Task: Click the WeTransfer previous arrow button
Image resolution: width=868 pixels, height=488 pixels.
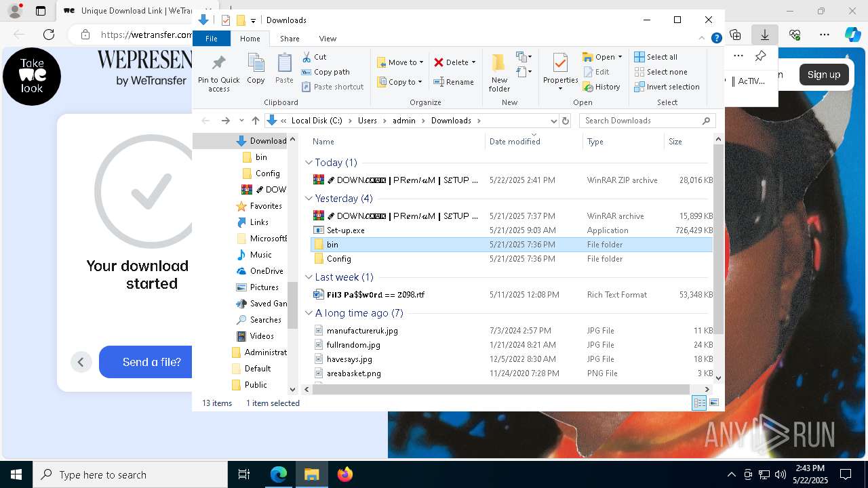Action: click(81, 362)
